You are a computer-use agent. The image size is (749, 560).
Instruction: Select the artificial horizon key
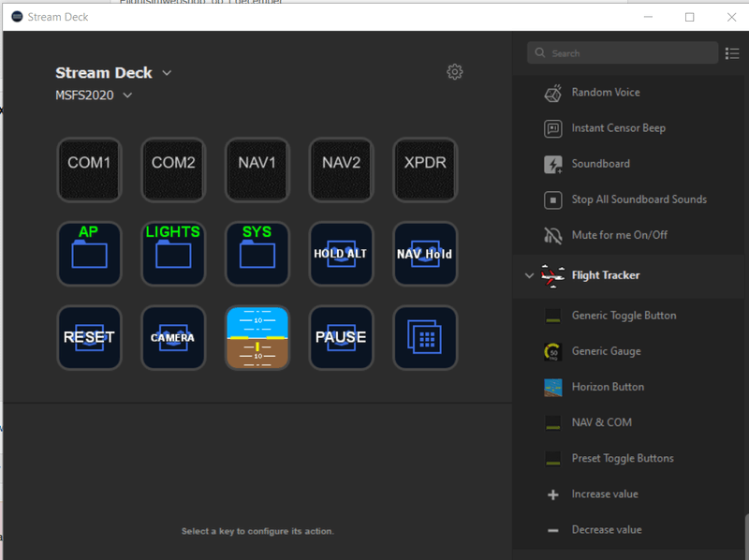257,338
